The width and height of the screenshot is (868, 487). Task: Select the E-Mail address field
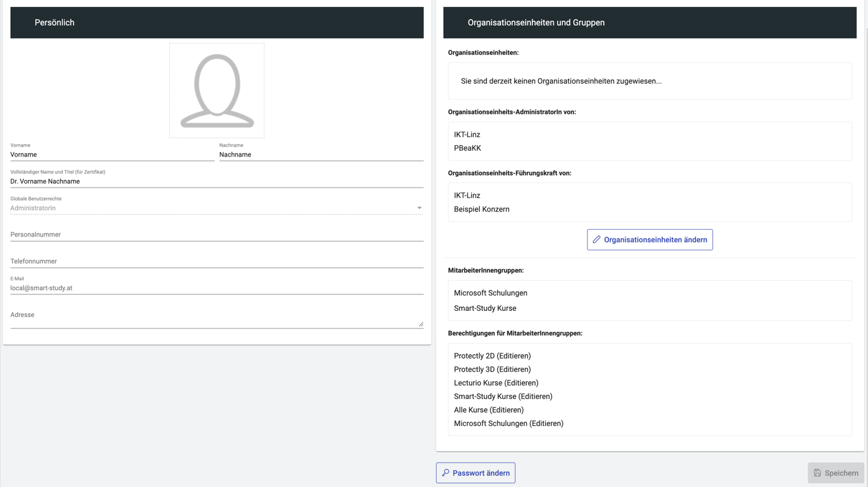(x=217, y=288)
